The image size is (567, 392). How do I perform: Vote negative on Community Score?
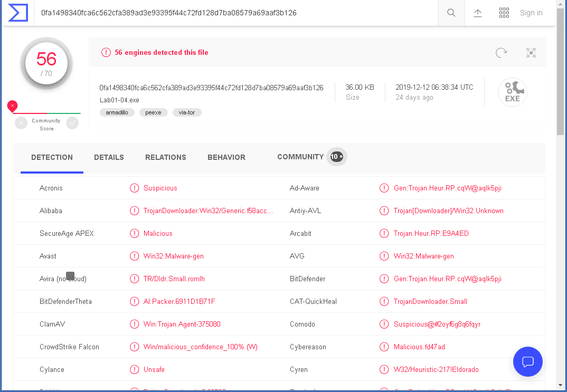coord(21,123)
